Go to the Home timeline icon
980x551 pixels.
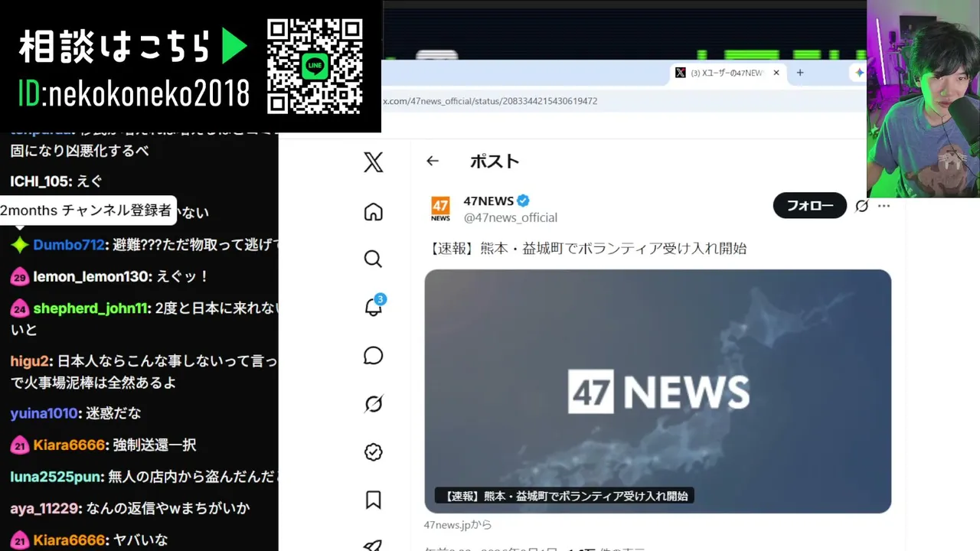(374, 212)
